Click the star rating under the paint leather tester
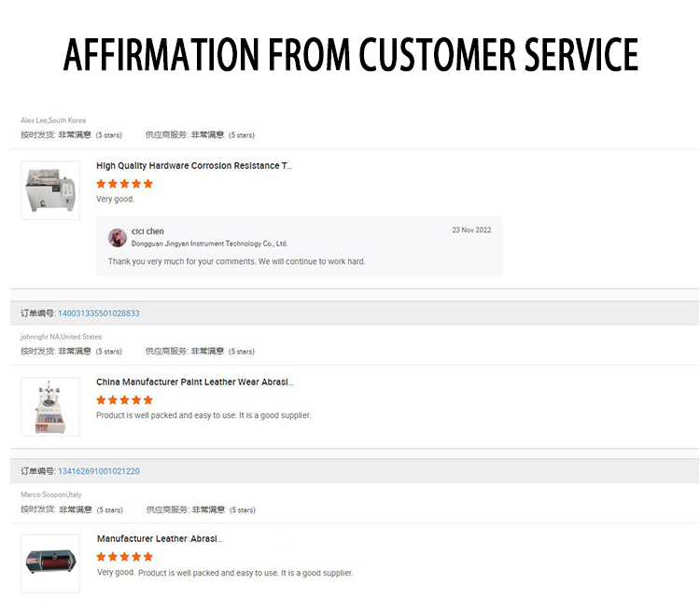Screen dimensions: 700x612 [x=124, y=400]
